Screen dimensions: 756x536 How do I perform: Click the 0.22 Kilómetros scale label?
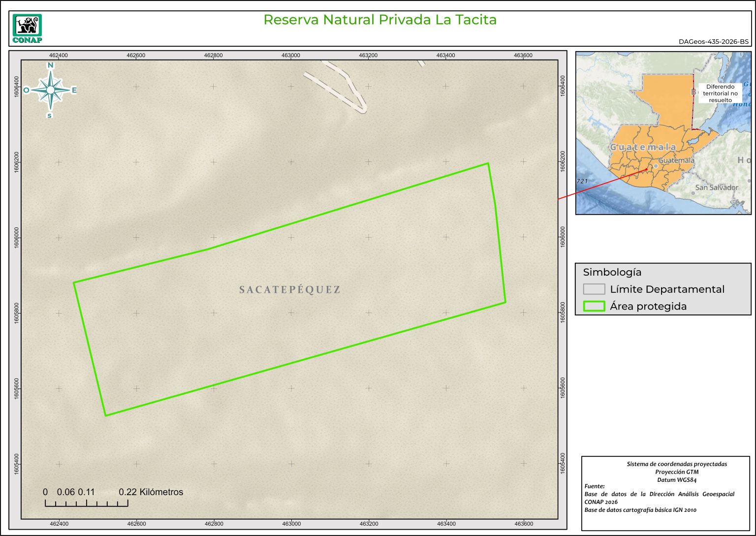point(151,492)
